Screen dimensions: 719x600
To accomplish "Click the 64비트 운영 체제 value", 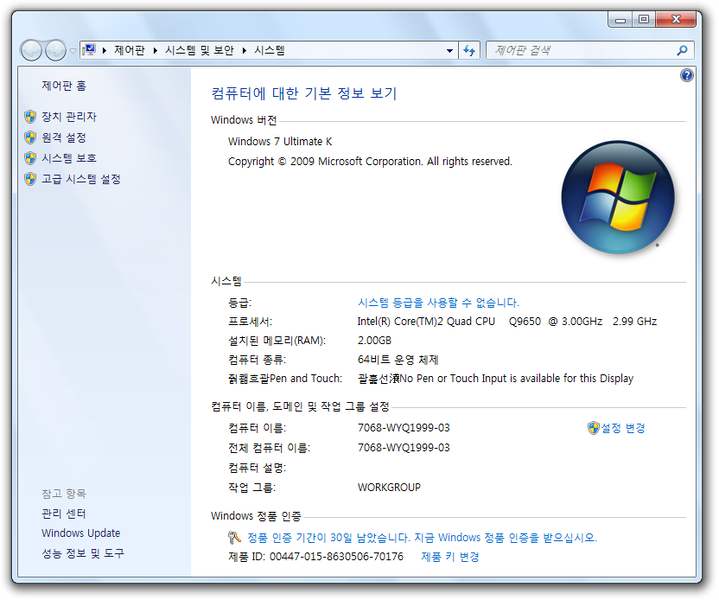I will pos(398,360).
